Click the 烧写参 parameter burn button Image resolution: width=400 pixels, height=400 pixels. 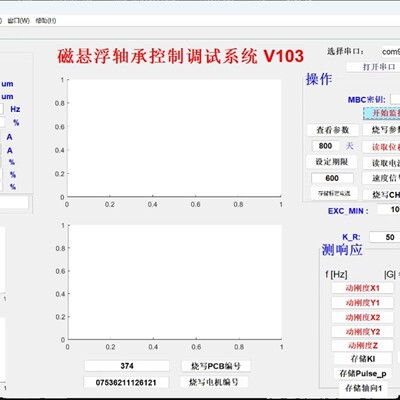381,130
